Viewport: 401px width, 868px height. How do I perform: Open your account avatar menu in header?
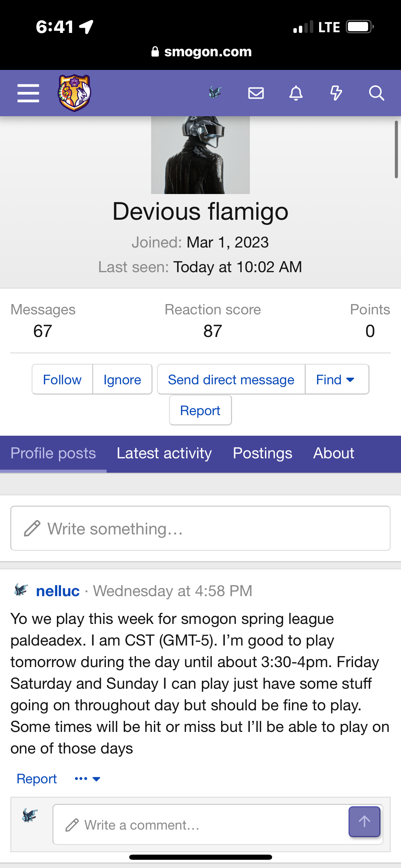(215, 93)
